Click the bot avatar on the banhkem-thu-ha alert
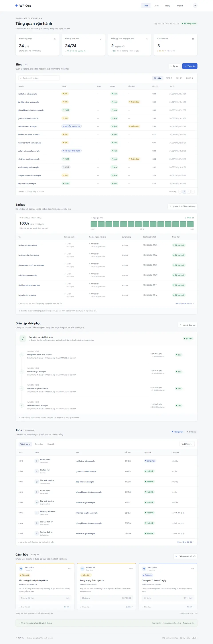This screenshot has height=644, width=213. pos(21,568)
